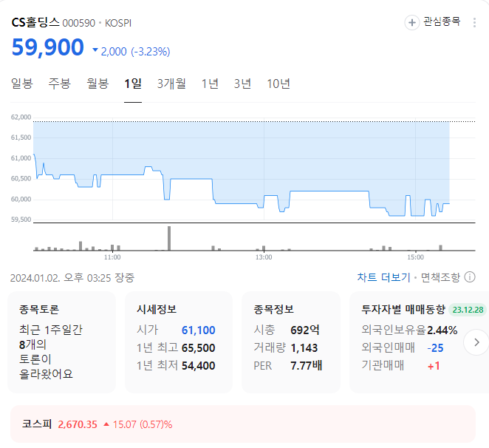Select the 주봉 chart tab
489x448 pixels.
tap(60, 84)
